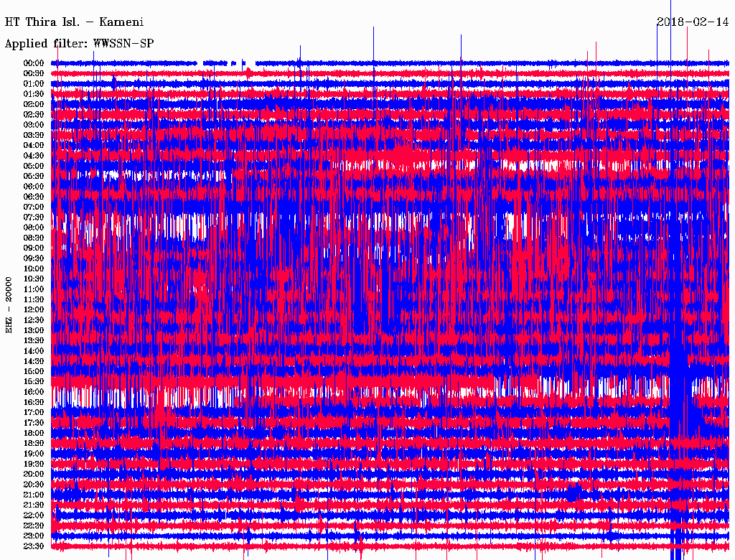Screen dimensions: 735x560
Task: Click the 11:30 time label
Action: [34, 299]
